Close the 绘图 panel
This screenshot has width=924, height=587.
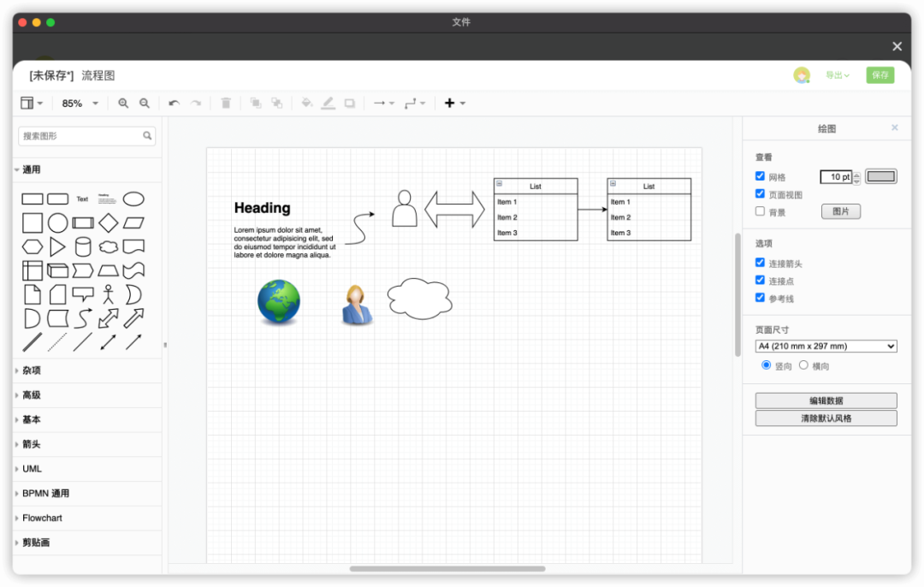(x=895, y=127)
